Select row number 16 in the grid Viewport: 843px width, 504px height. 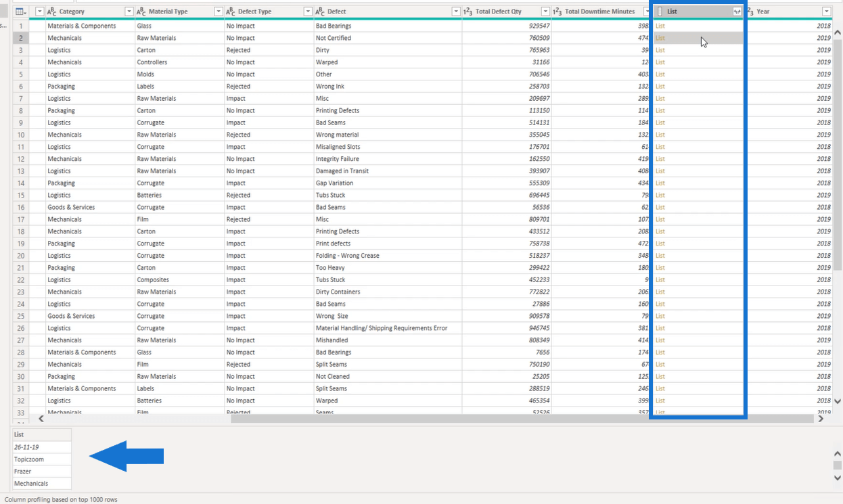click(x=21, y=207)
